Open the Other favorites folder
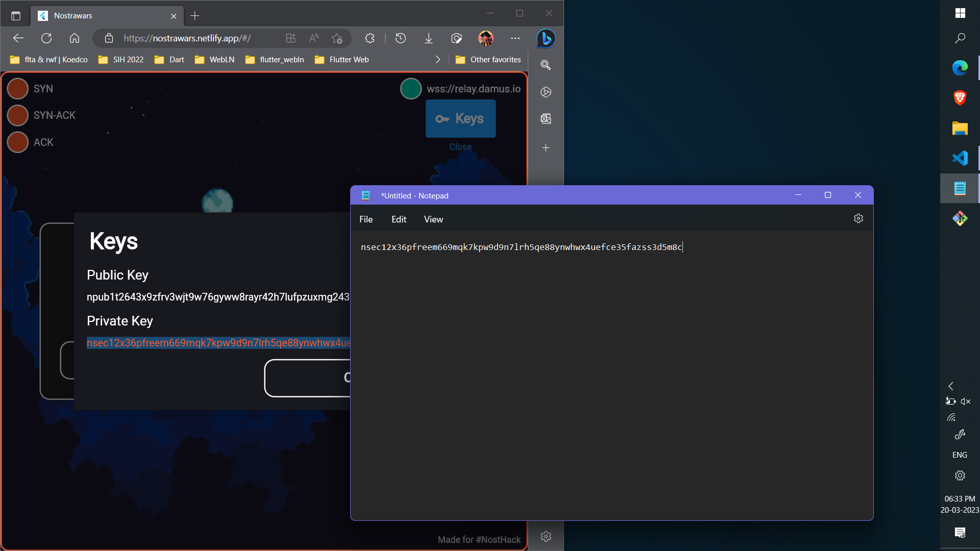 click(x=488, y=60)
